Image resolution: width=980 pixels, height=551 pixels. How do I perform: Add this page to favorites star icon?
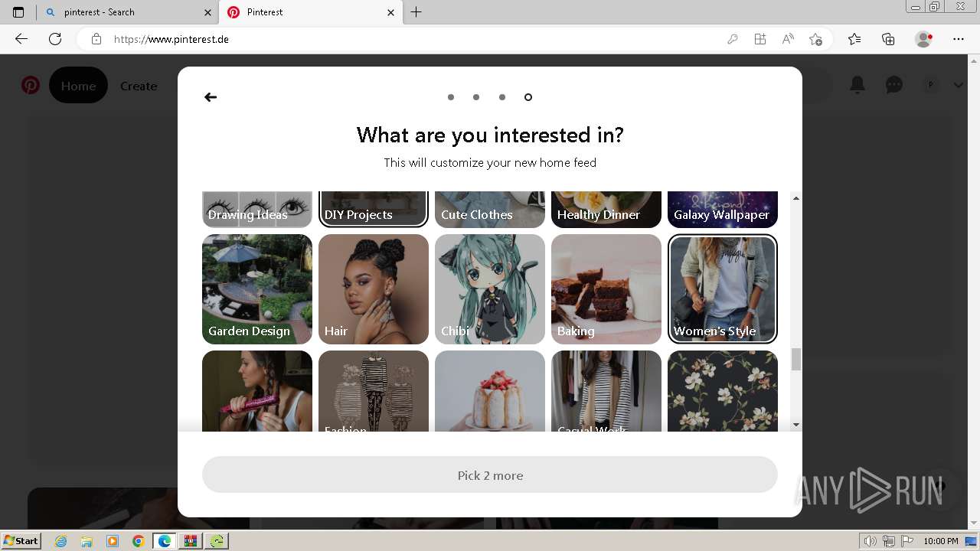pyautogui.click(x=815, y=39)
